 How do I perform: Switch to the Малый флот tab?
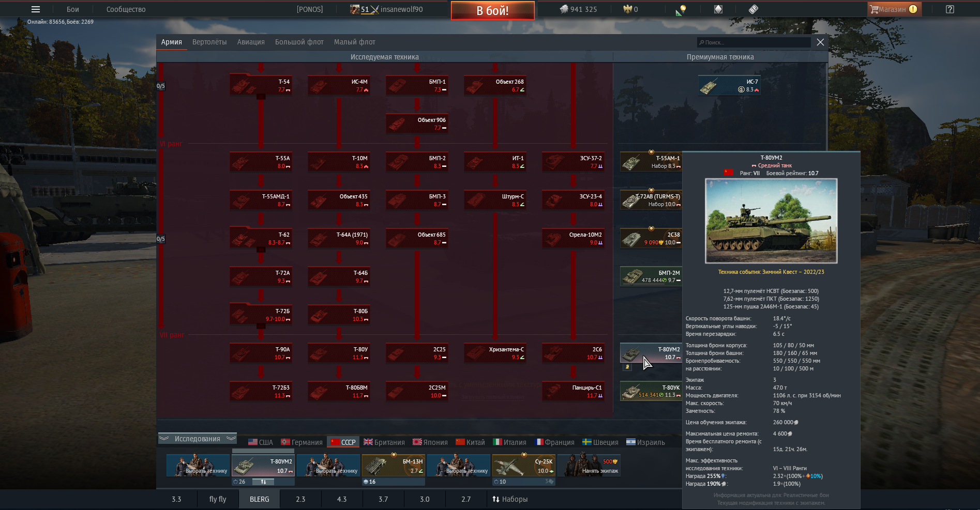(355, 42)
